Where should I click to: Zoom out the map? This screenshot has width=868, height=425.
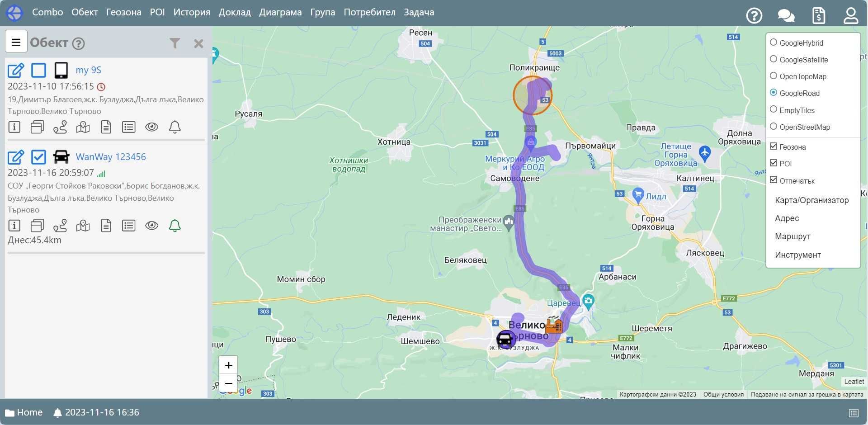pyautogui.click(x=228, y=383)
